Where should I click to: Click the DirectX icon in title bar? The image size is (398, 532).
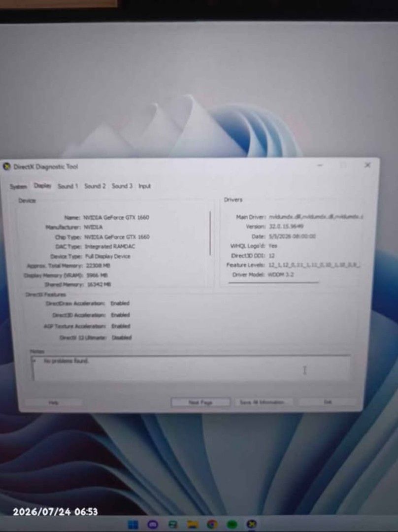6,166
